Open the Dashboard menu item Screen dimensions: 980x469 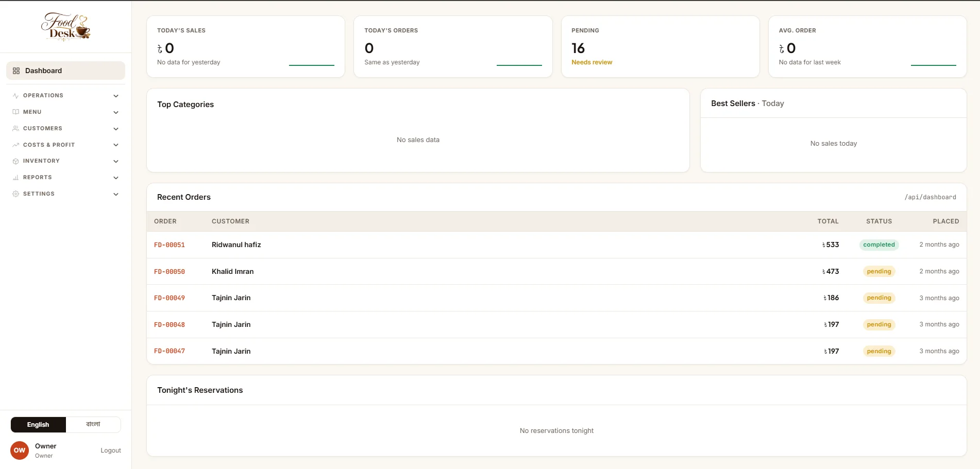[x=65, y=71]
